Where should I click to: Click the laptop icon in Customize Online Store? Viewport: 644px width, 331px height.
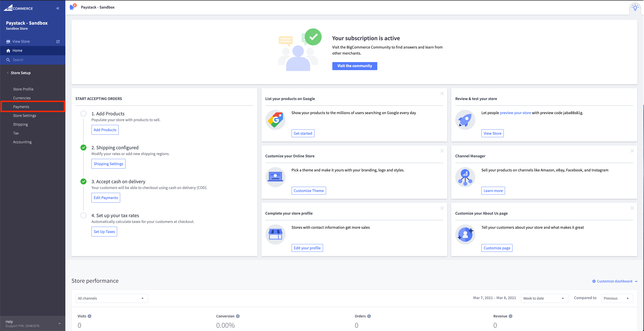tap(275, 177)
